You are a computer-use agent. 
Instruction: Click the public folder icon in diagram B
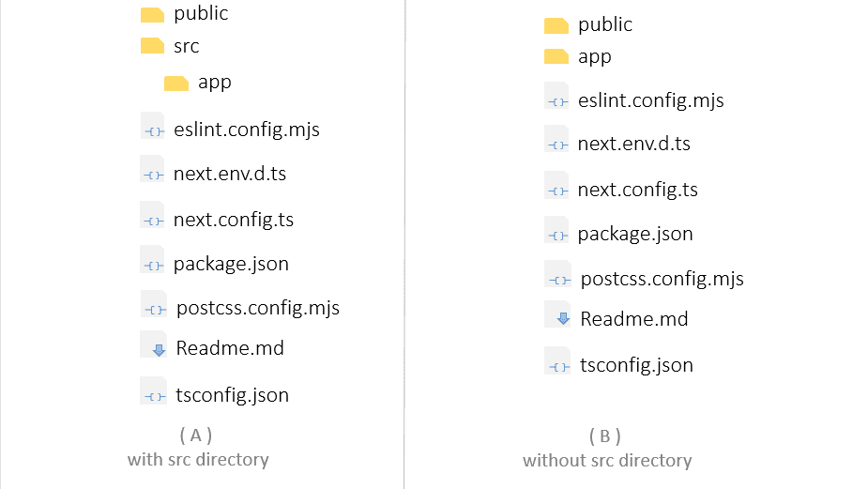click(x=556, y=26)
